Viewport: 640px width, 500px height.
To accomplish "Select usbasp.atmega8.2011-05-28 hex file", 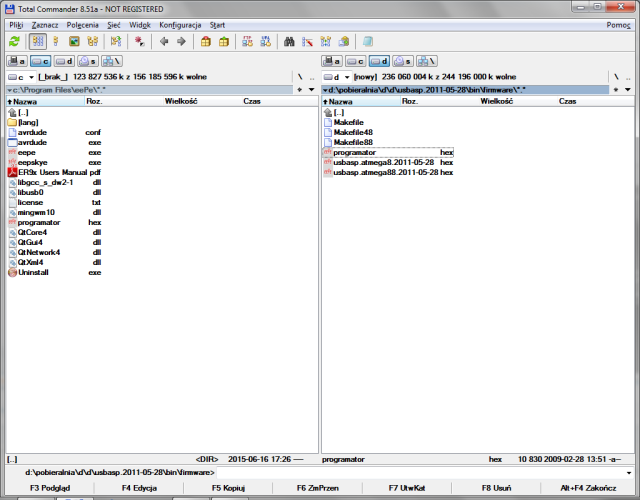I will [x=389, y=162].
